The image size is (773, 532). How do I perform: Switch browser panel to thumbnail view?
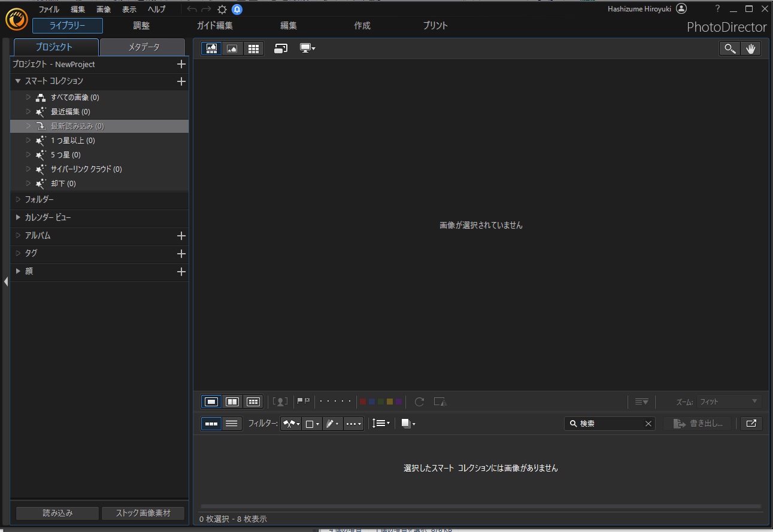click(211, 424)
